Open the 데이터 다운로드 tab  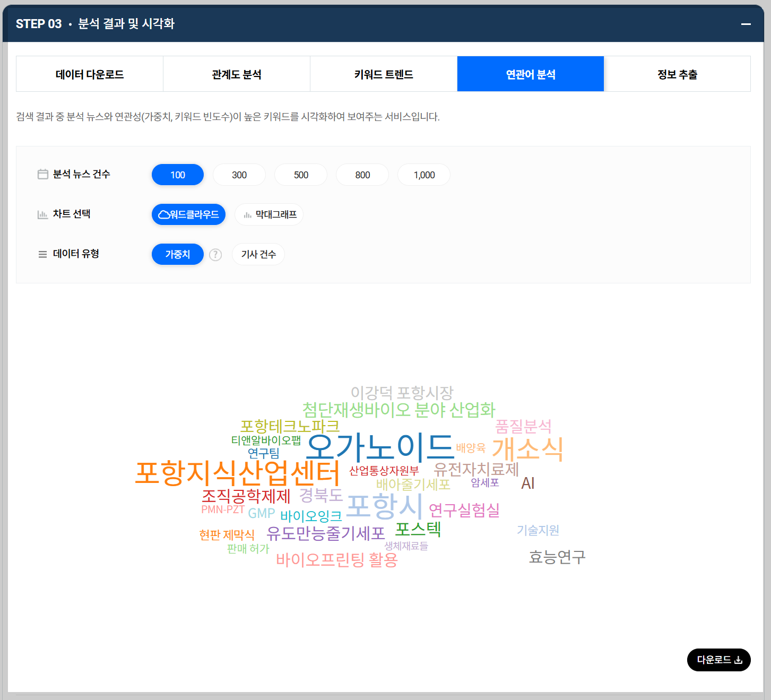click(x=90, y=74)
